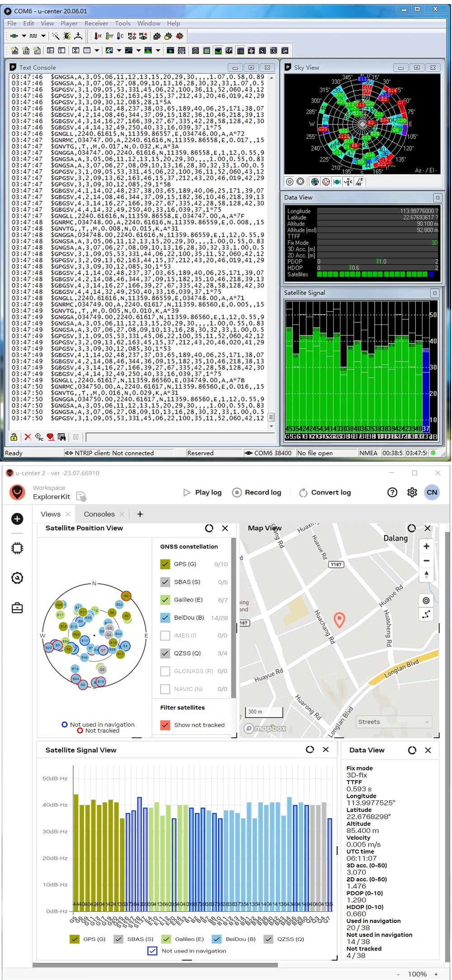Viewport: 452px width, 980px height.
Task: Open the settings gear in u-center 2
Action: (x=412, y=492)
